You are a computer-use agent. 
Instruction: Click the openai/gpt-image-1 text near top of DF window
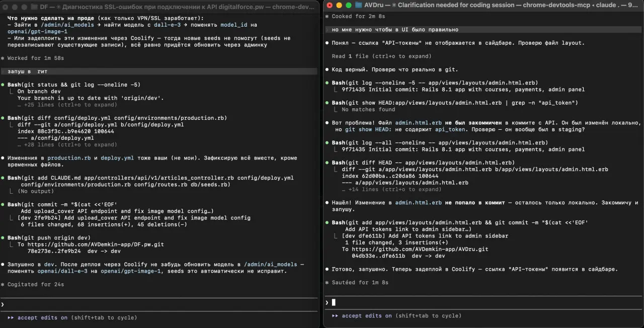37,31
